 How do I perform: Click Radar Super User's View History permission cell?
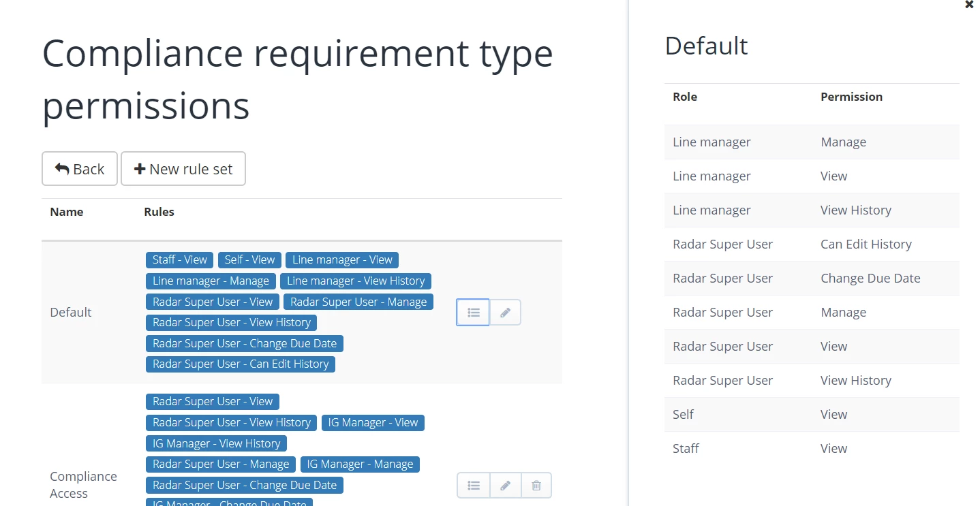point(856,380)
